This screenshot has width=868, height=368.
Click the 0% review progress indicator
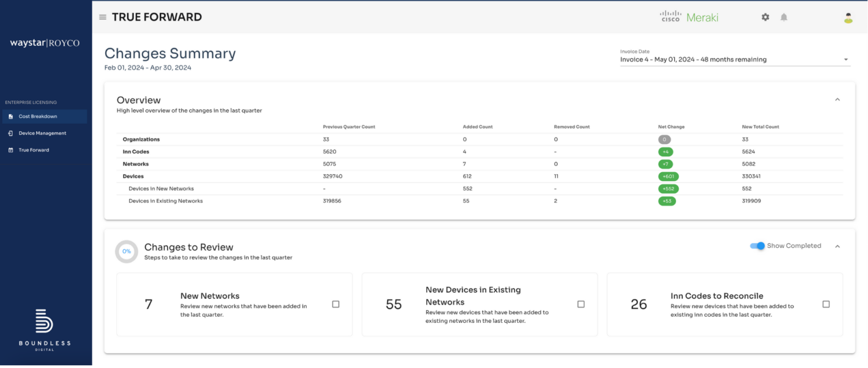[x=125, y=251]
